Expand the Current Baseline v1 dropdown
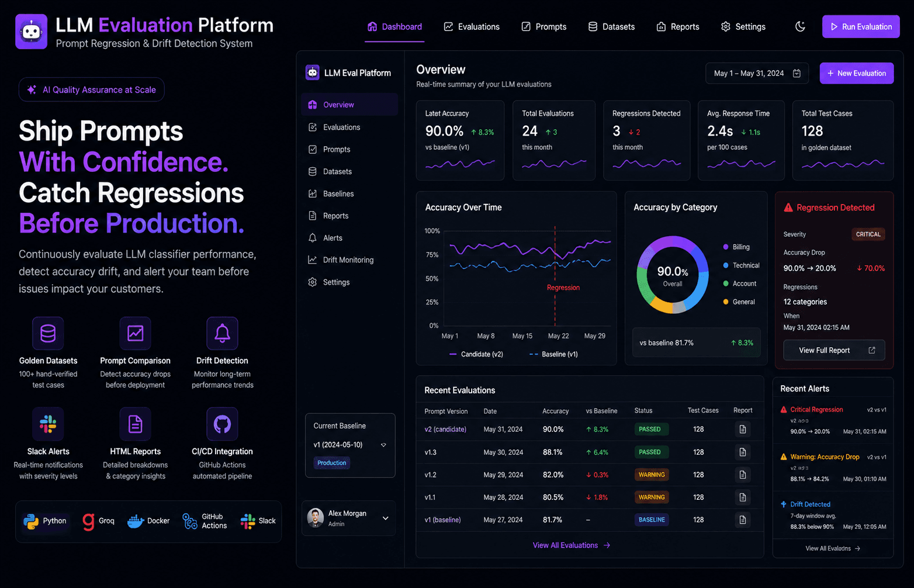Image resolution: width=914 pixels, height=588 pixels. click(x=350, y=445)
